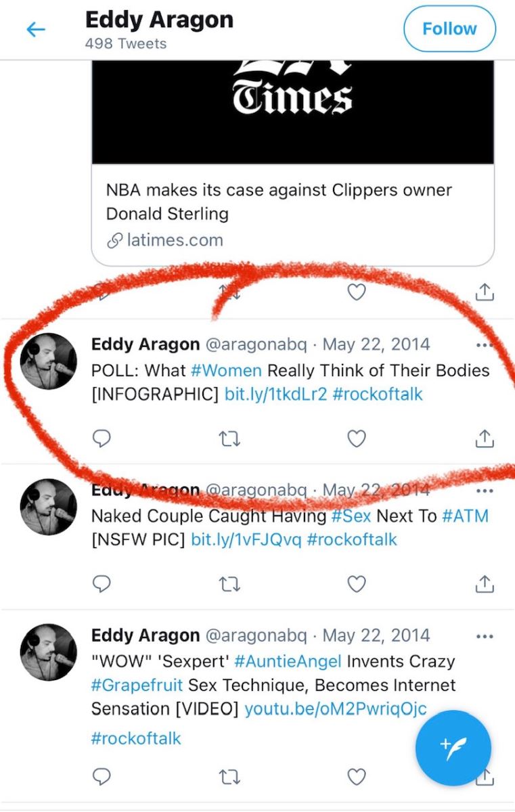Image resolution: width=515 pixels, height=812 pixels.
Task: Reply to the Naked Couple ATM tweet
Action: [102, 584]
